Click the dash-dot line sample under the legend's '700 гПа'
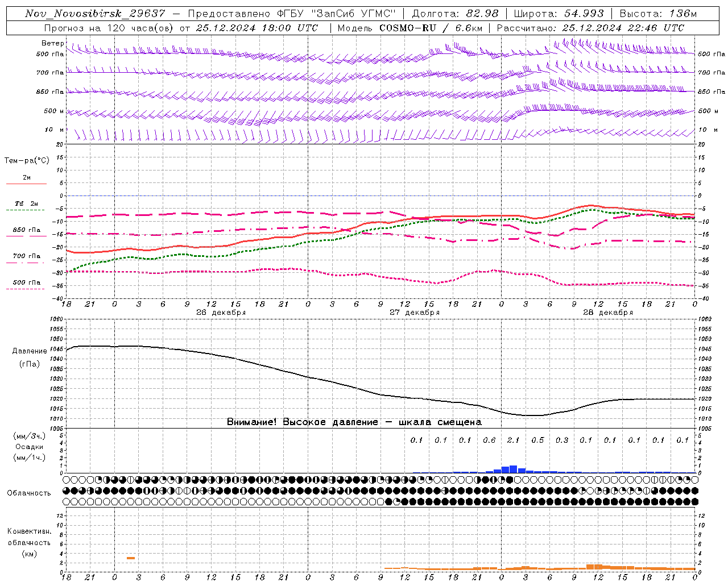Screen dimensions: 728x582 coord(26,263)
